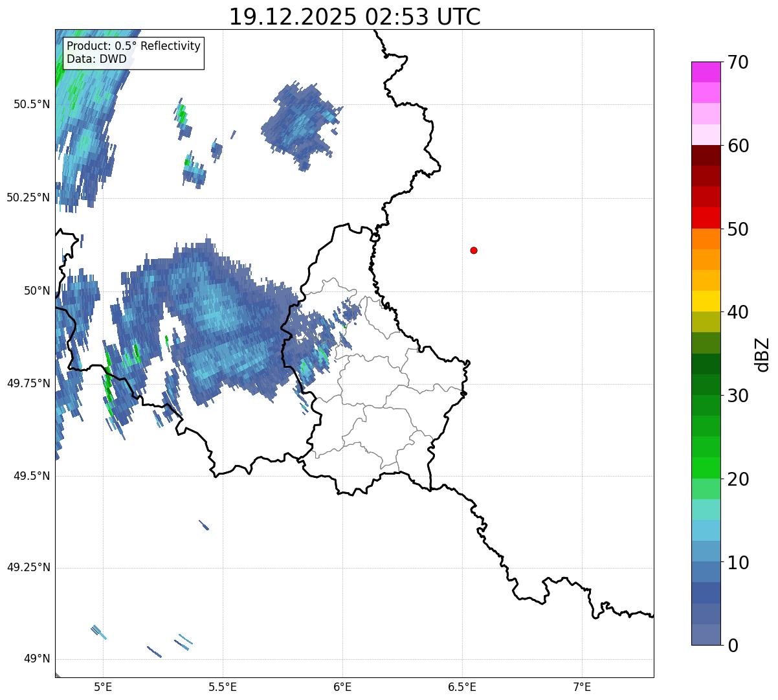Click the 6°E longitude label
The height and width of the screenshot is (700, 778).
coord(342,686)
